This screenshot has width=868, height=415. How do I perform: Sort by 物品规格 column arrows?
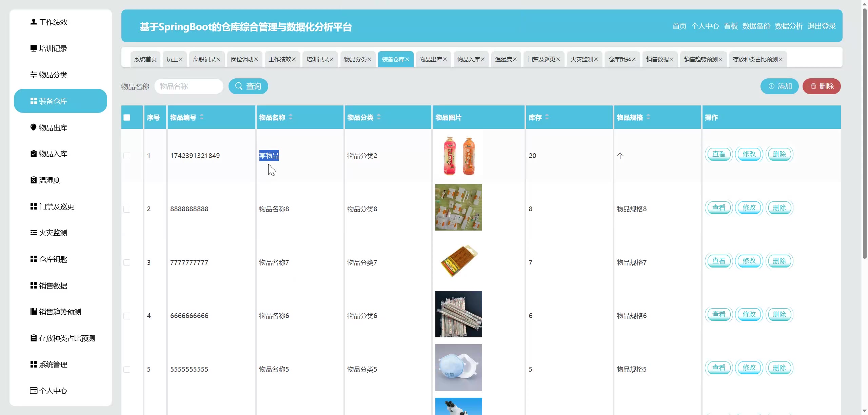tap(648, 117)
